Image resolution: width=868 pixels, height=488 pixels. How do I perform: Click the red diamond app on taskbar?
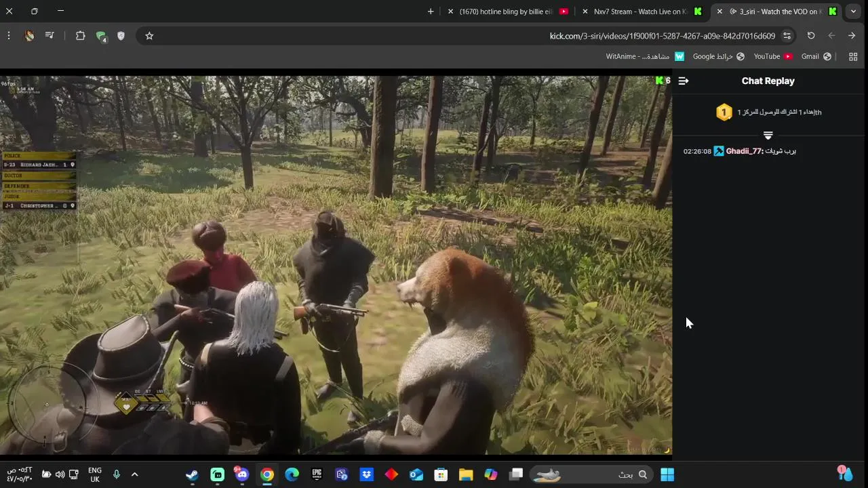tap(391, 474)
